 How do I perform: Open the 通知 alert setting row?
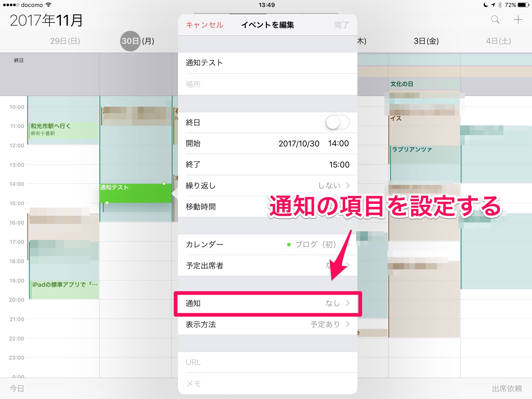[267, 303]
